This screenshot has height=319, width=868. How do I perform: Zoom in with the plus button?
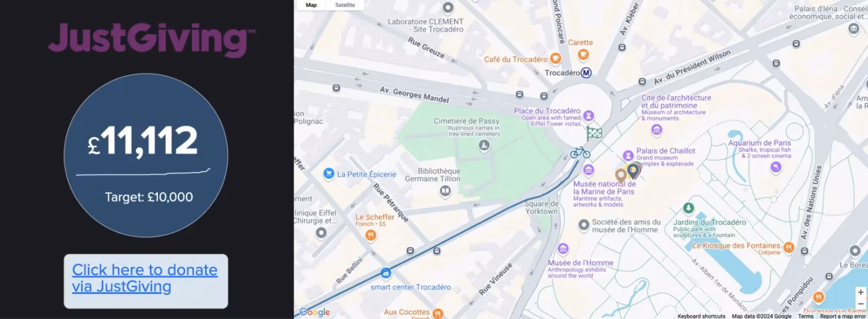pyautogui.click(x=861, y=292)
